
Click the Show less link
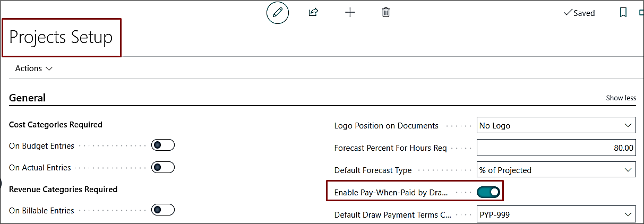coord(621,98)
